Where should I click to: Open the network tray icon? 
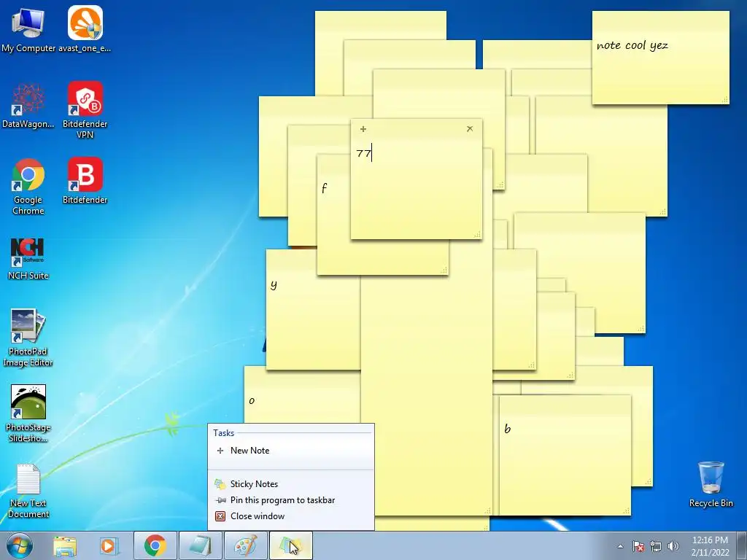pos(656,546)
